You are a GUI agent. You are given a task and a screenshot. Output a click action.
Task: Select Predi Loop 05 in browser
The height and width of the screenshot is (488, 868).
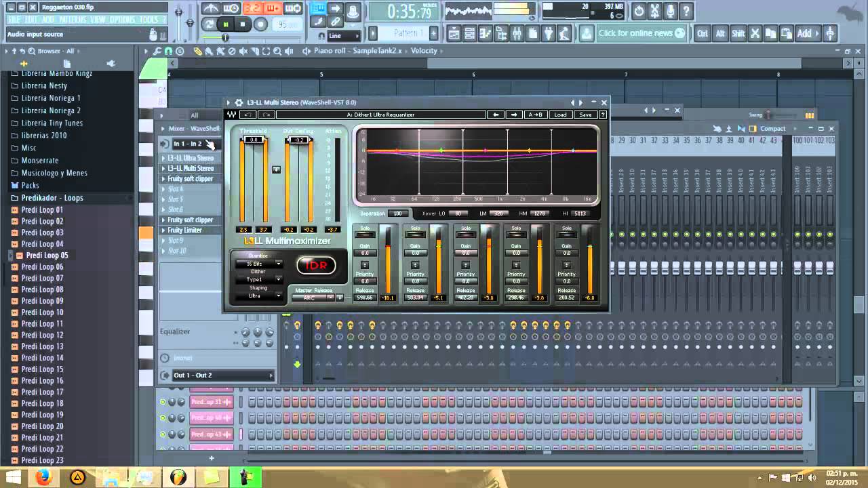[x=47, y=256]
